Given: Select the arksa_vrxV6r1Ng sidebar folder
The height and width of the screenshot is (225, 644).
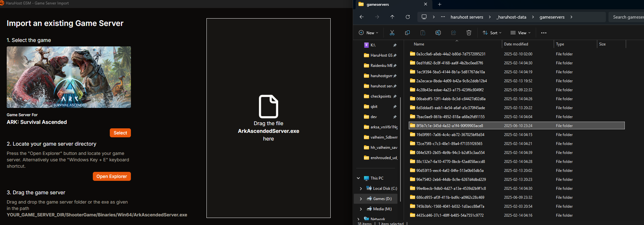Looking at the screenshot, I should [380, 127].
